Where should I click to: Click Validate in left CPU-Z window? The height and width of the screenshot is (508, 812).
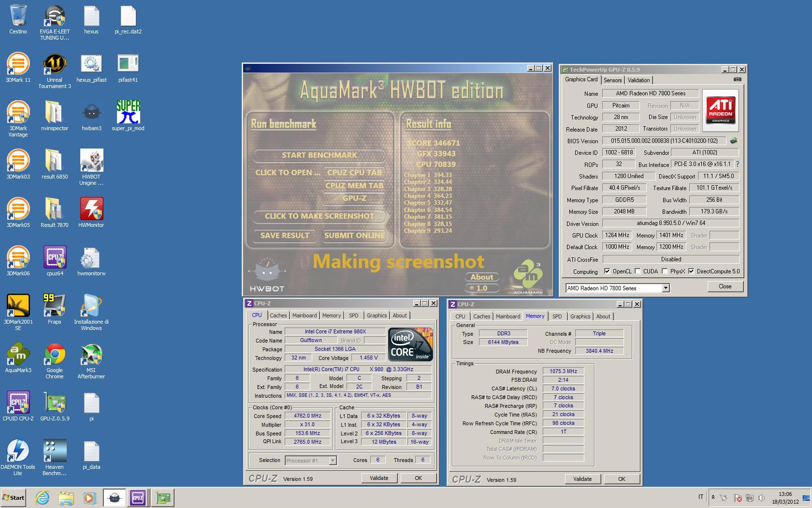tap(379, 478)
